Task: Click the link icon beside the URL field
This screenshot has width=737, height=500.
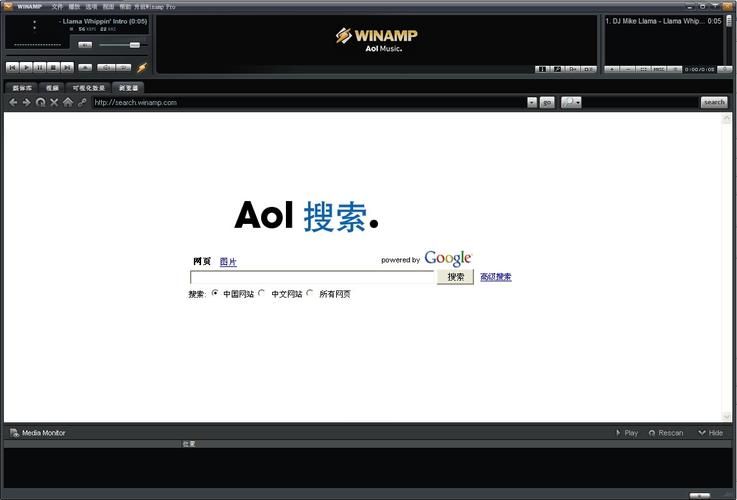Action: tap(82, 102)
